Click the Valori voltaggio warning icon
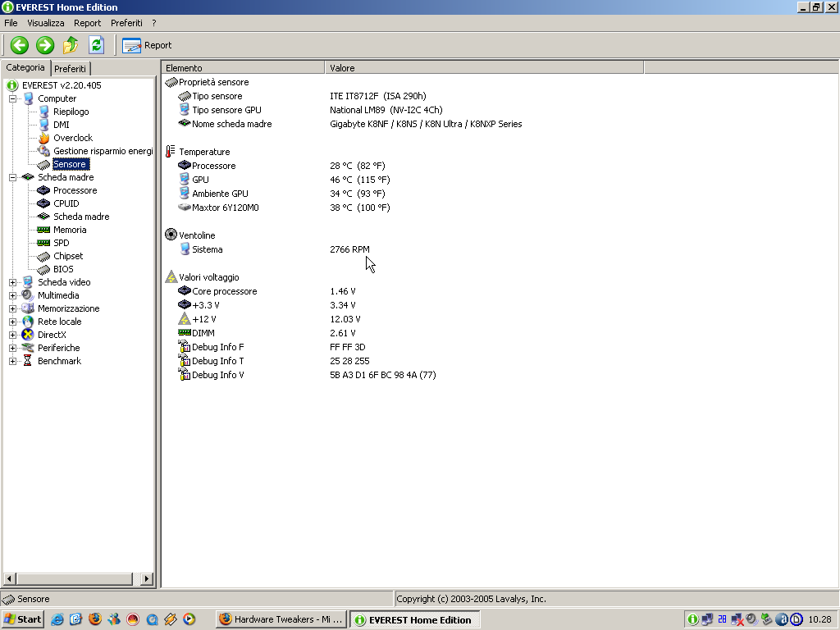 tap(171, 277)
